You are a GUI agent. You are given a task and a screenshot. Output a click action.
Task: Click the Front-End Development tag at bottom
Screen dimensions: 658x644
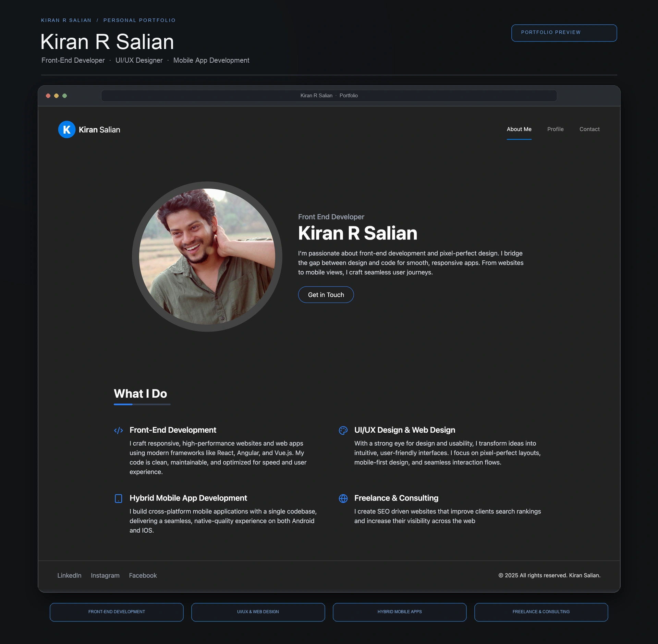117,612
